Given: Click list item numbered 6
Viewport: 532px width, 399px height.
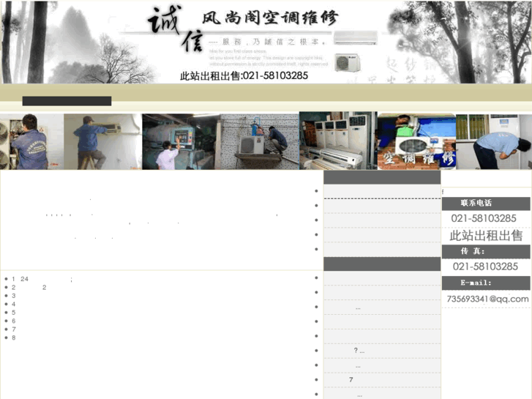Looking at the screenshot, I should pos(14,321).
